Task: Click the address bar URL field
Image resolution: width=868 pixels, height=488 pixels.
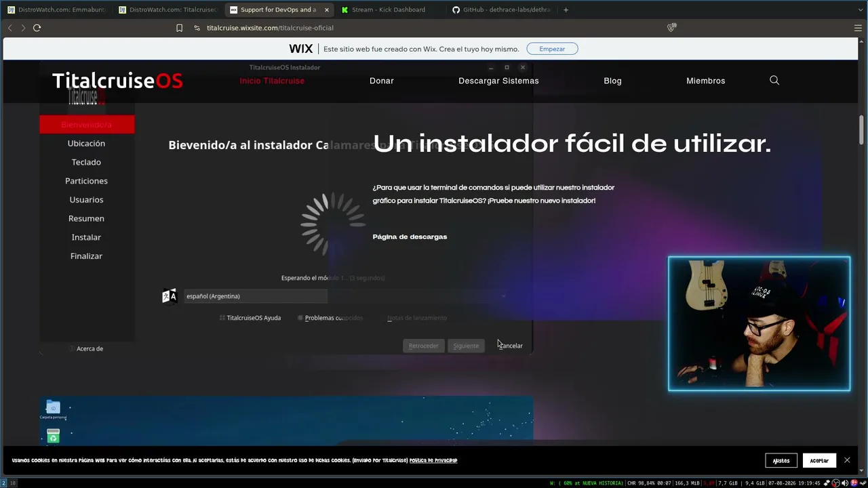Action: (270, 28)
